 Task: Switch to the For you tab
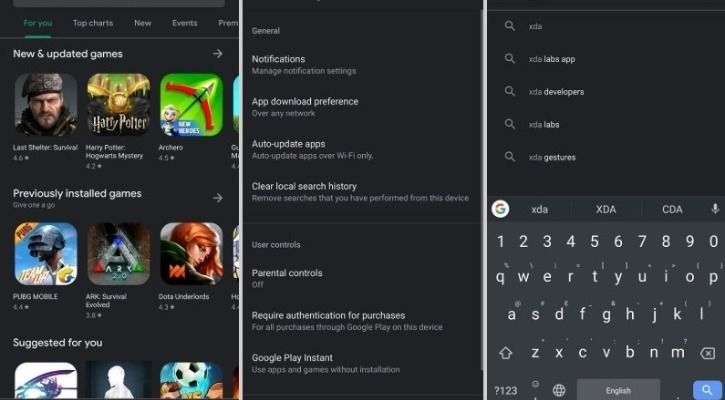click(38, 23)
